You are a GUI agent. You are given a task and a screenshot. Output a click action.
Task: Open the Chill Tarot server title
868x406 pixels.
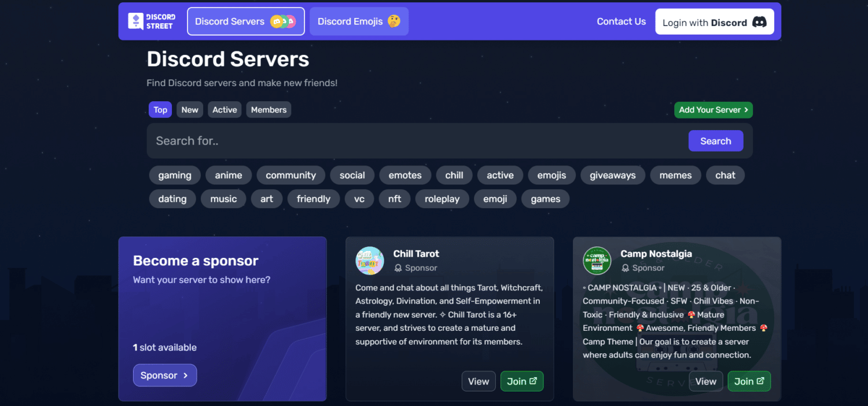[416, 254]
